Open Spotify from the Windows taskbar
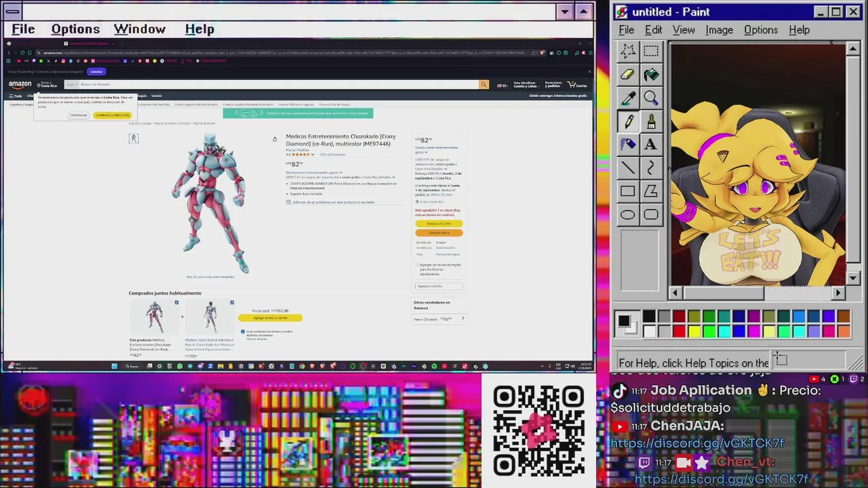This screenshot has width=868, height=488. (434, 366)
